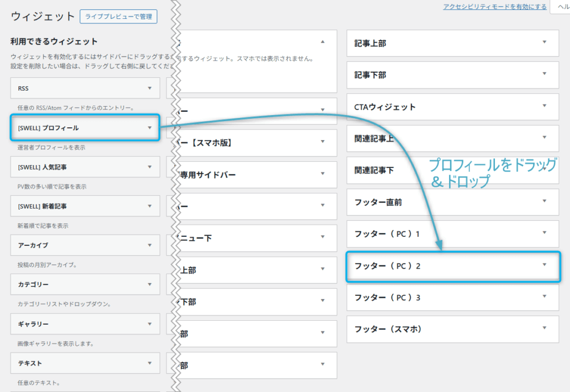Click the CTAウィジェット area title

pos(385,107)
